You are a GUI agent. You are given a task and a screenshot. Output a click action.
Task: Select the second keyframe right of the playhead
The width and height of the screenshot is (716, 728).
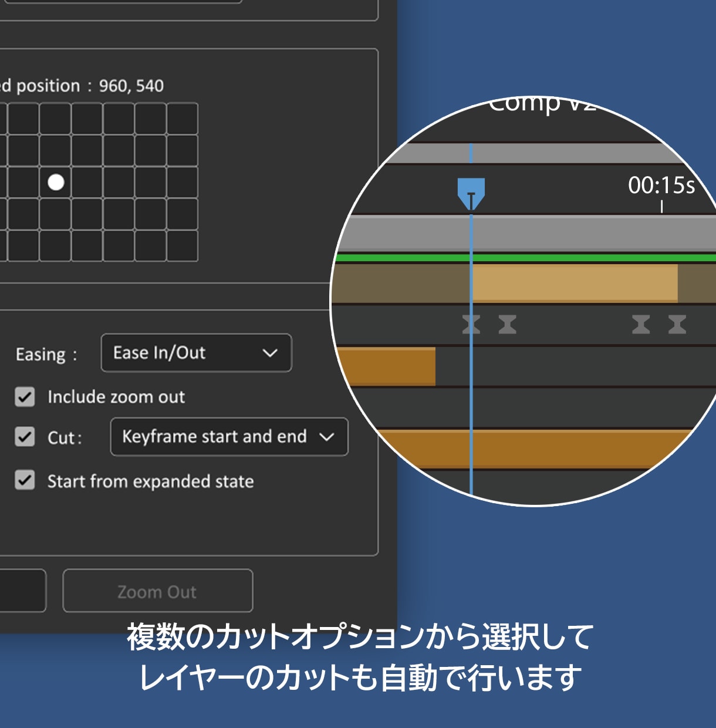(508, 324)
